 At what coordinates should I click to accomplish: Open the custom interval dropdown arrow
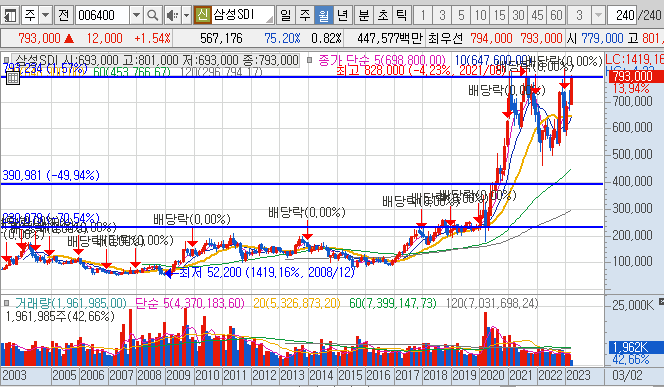click(598, 16)
